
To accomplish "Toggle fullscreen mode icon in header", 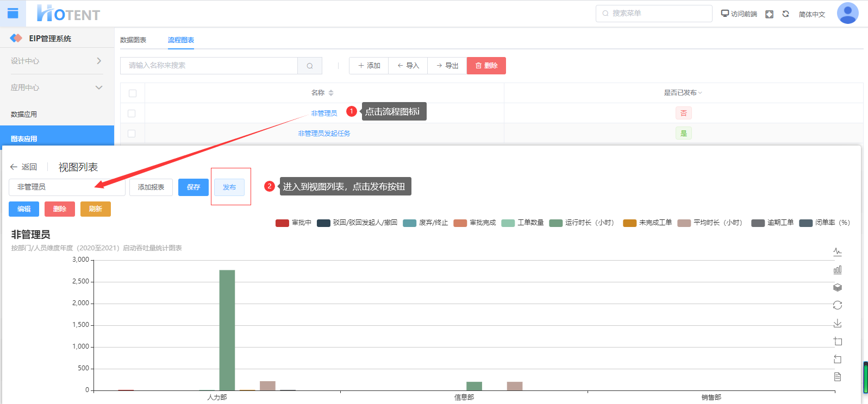I will pos(769,14).
